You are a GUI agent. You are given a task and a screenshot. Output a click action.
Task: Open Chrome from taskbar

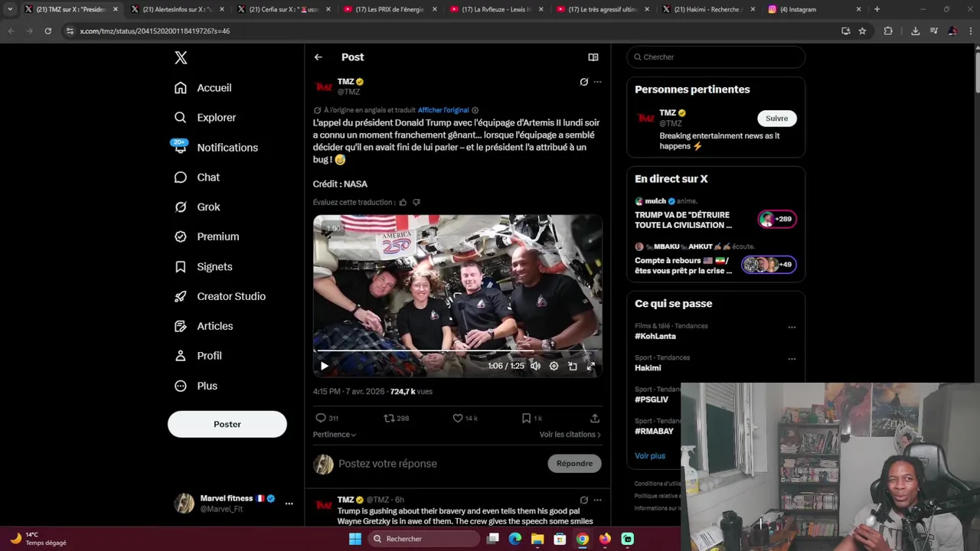click(583, 539)
